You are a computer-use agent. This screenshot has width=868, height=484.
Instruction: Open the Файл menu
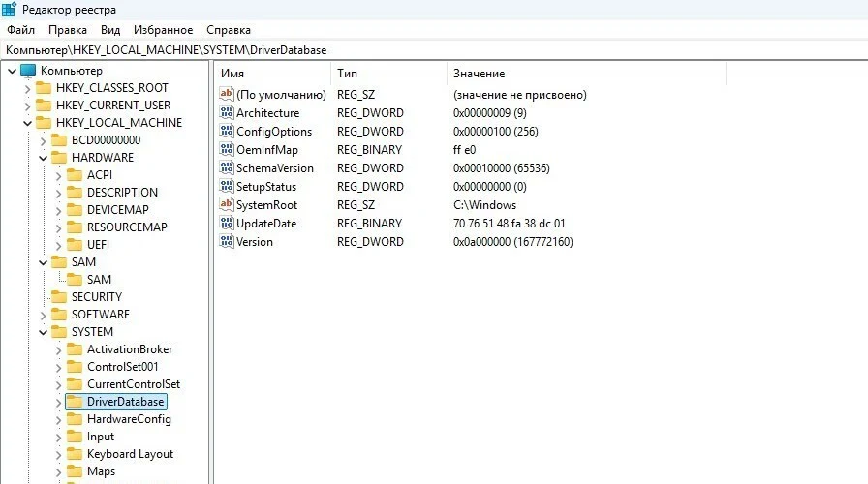[x=20, y=30]
